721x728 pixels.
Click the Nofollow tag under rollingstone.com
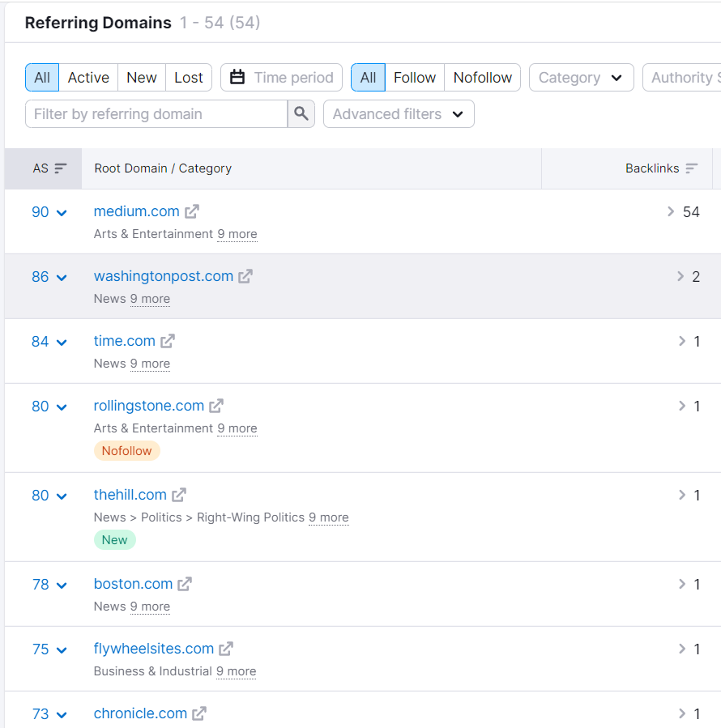(127, 451)
